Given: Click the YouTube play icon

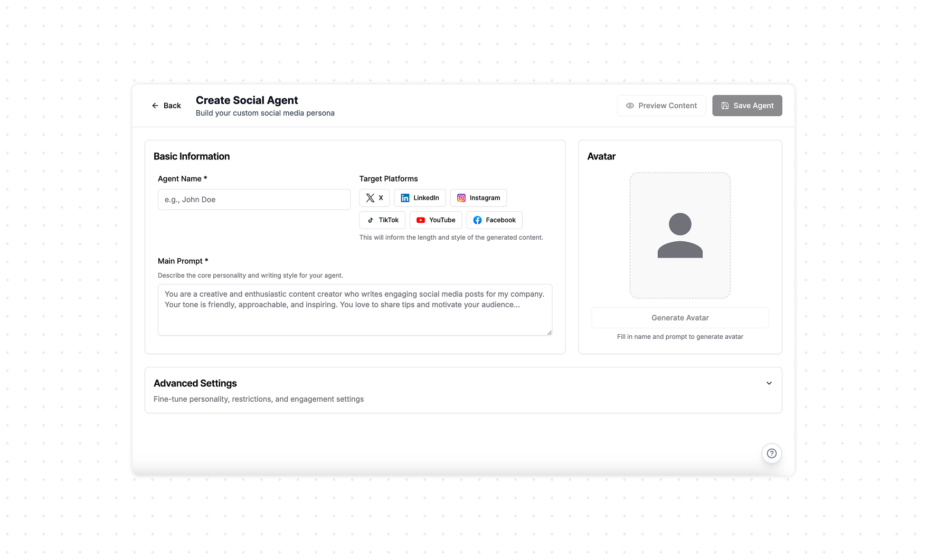Looking at the screenshot, I should pyautogui.click(x=421, y=220).
